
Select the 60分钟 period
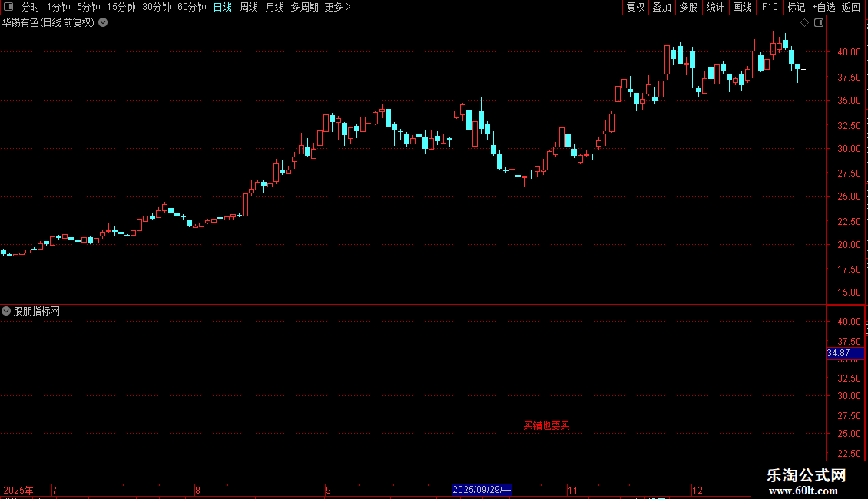192,7
